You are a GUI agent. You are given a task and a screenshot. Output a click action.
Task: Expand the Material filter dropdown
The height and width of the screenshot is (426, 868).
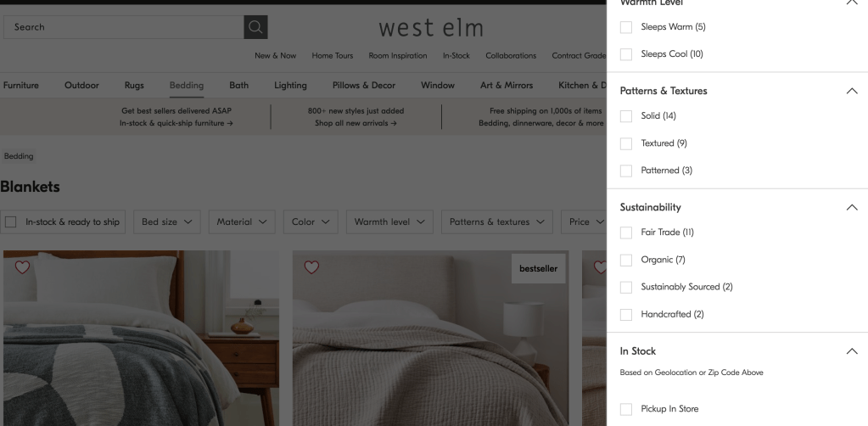(x=242, y=222)
